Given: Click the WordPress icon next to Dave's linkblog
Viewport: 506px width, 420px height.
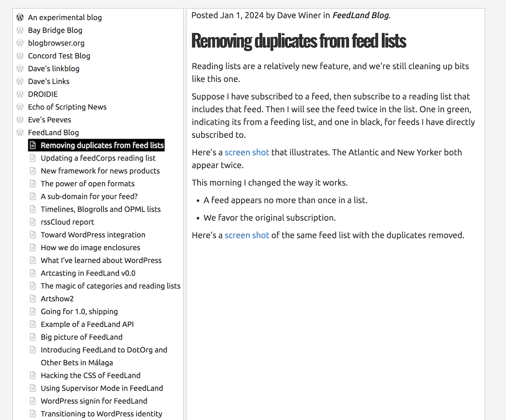Looking at the screenshot, I should (20, 68).
